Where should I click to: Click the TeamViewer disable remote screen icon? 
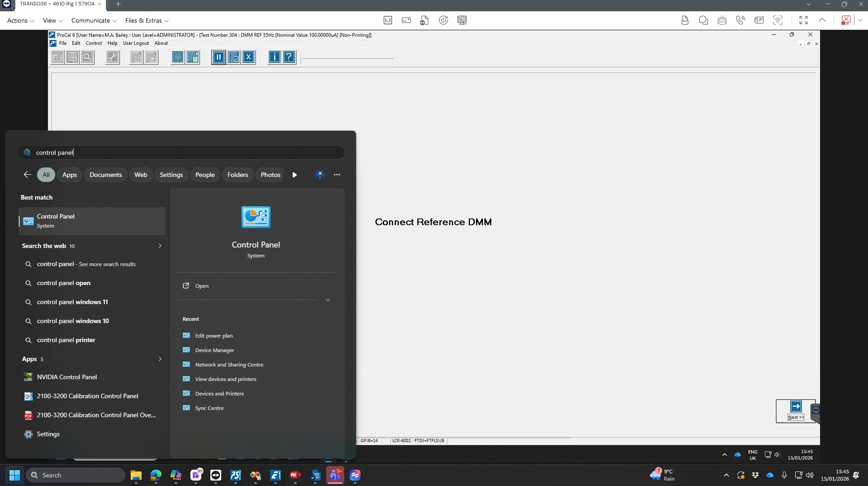[x=462, y=20]
